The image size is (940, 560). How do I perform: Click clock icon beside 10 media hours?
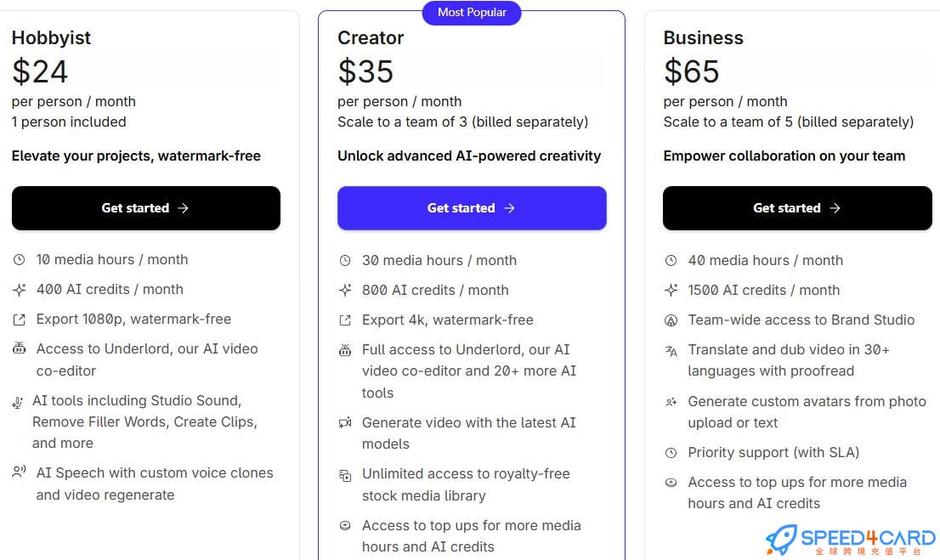(x=19, y=260)
